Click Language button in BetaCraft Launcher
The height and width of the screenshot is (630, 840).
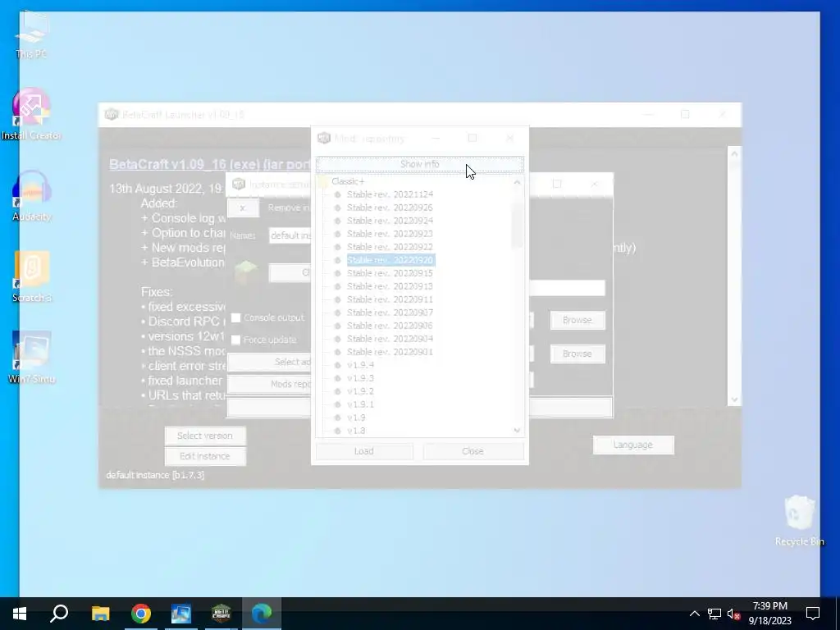(x=633, y=445)
